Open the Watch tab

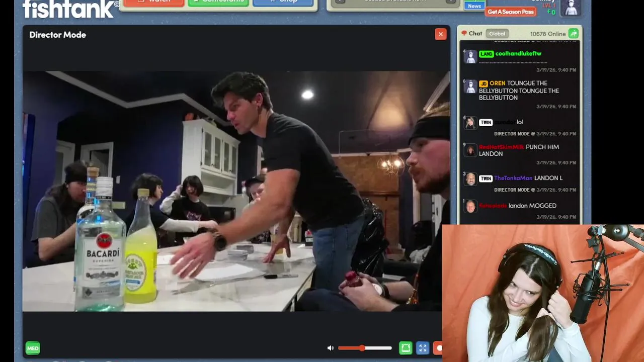pyautogui.click(x=153, y=2)
